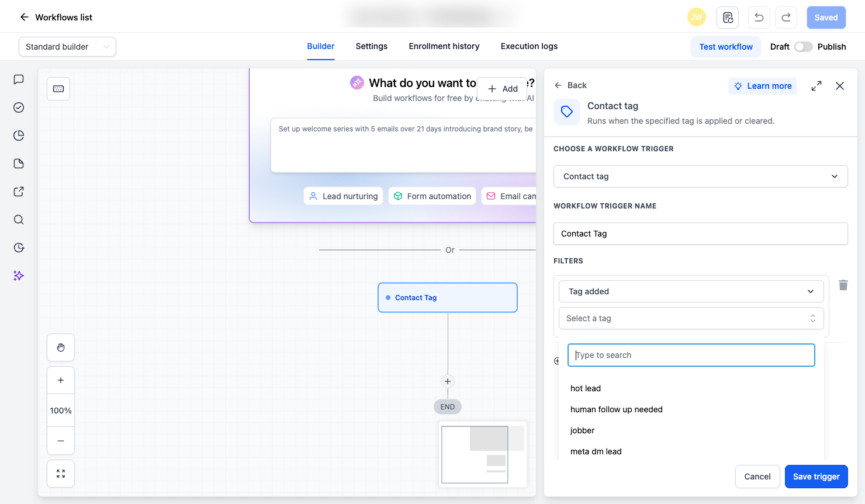This screenshot has height=504, width=865.
Task: Open pie chart stats sidebar icon
Action: pos(19,135)
